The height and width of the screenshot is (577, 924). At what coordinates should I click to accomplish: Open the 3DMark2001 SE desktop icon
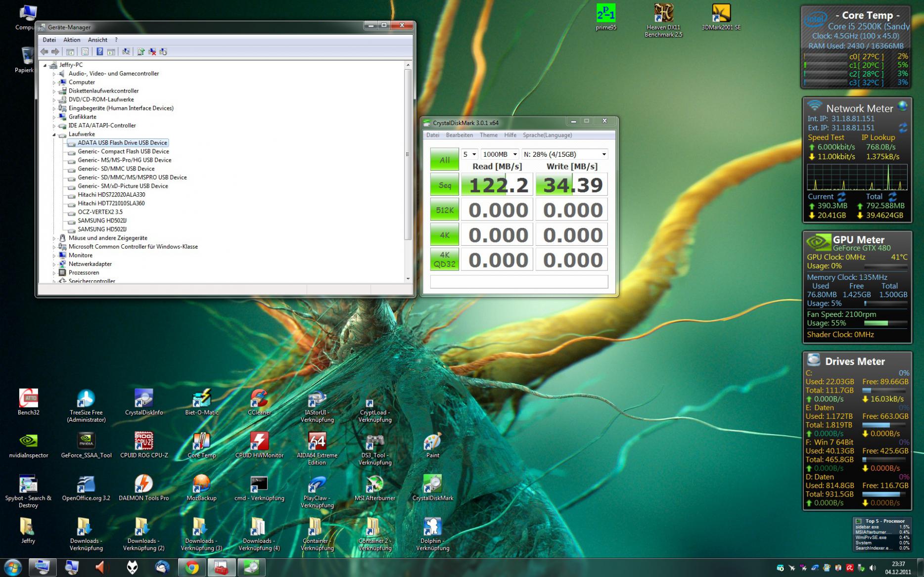[x=721, y=17]
